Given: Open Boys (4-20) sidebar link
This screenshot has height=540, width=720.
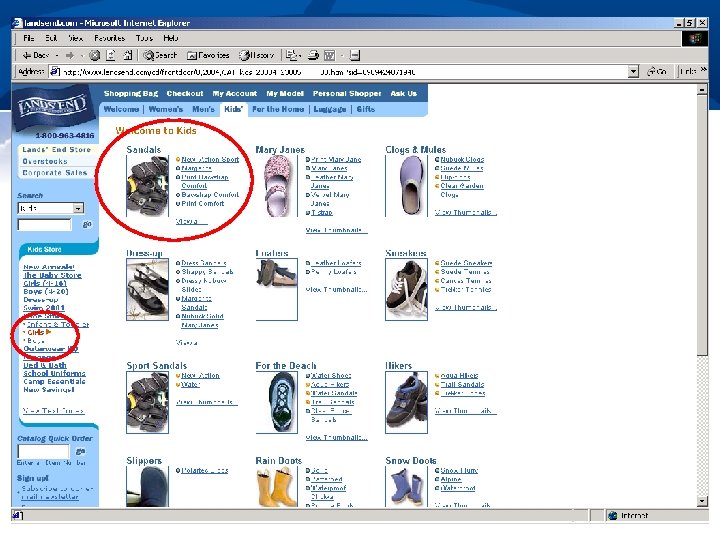Looking at the screenshot, I should pos(46,292).
